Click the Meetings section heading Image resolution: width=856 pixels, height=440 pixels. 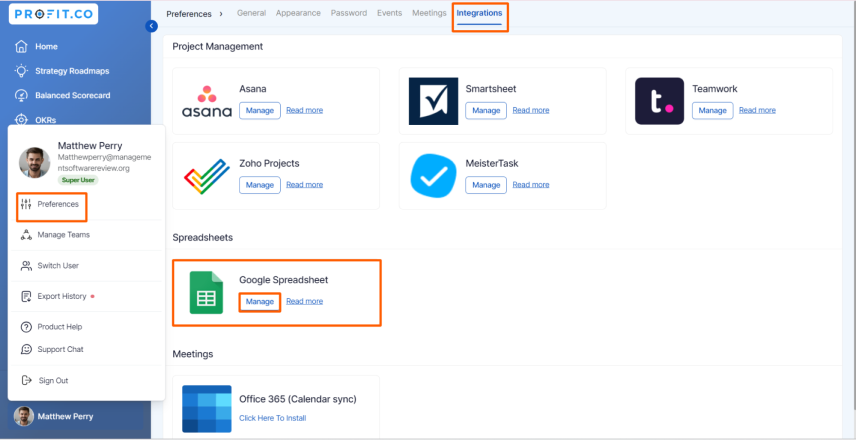click(193, 354)
